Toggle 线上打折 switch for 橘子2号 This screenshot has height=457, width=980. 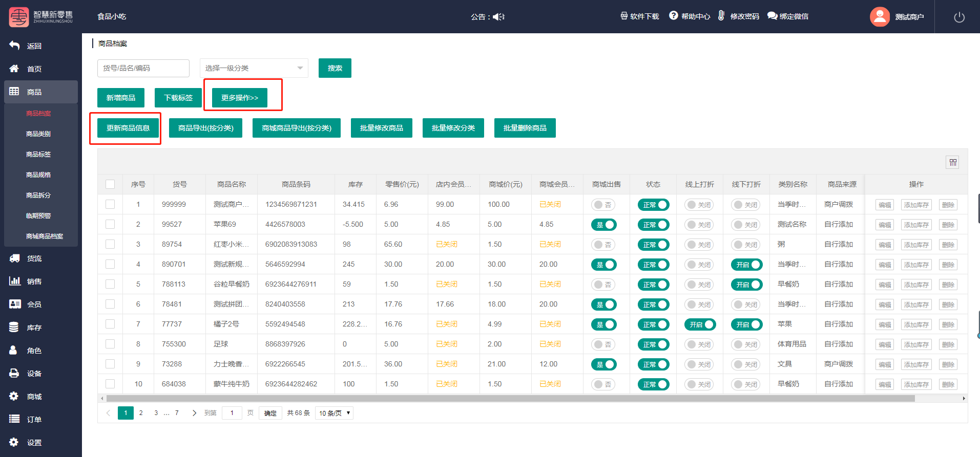700,324
